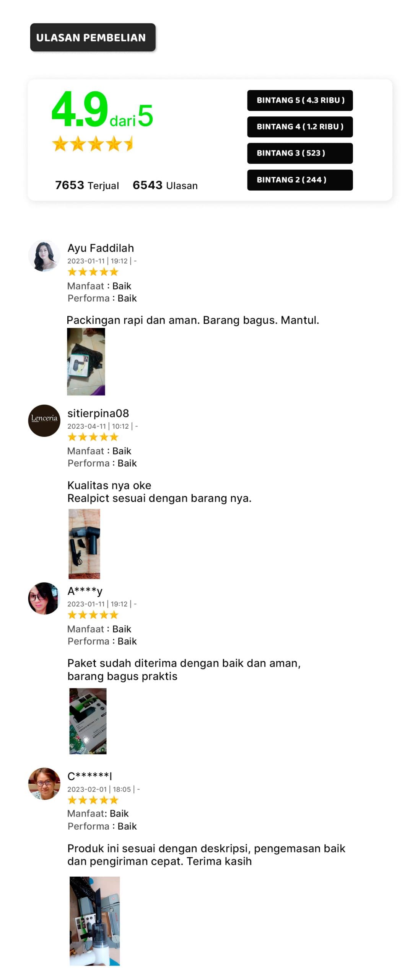Filter reviews by Bintang 4
The width and height of the screenshot is (420, 980).
pyautogui.click(x=300, y=127)
